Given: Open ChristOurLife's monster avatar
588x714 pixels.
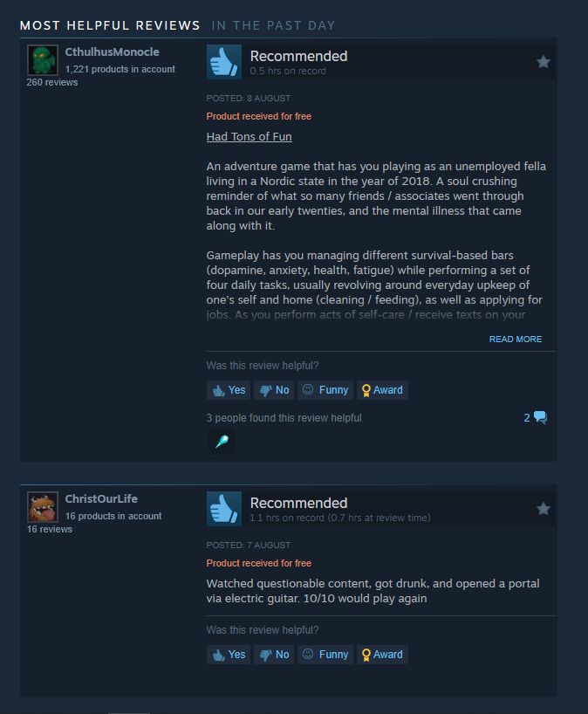Looking at the screenshot, I should (x=43, y=507).
